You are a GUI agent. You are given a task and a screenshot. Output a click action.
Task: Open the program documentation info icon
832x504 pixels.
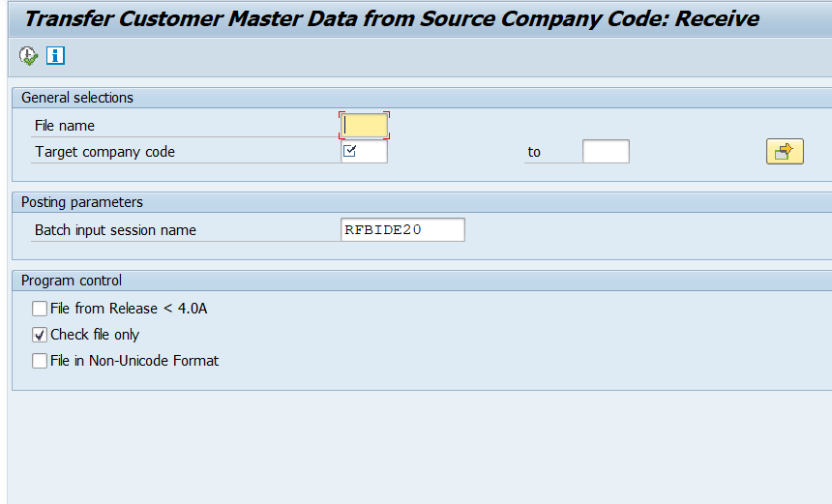tap(55, 55)
